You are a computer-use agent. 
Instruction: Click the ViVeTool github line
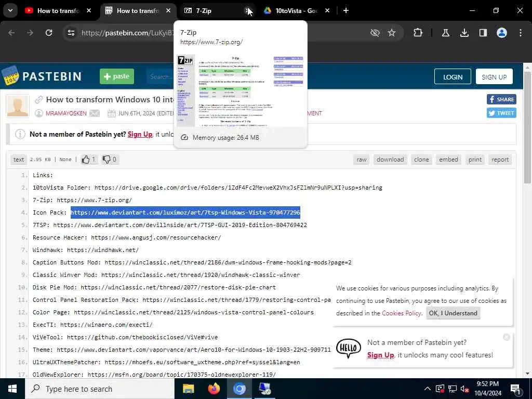point(125,337)
